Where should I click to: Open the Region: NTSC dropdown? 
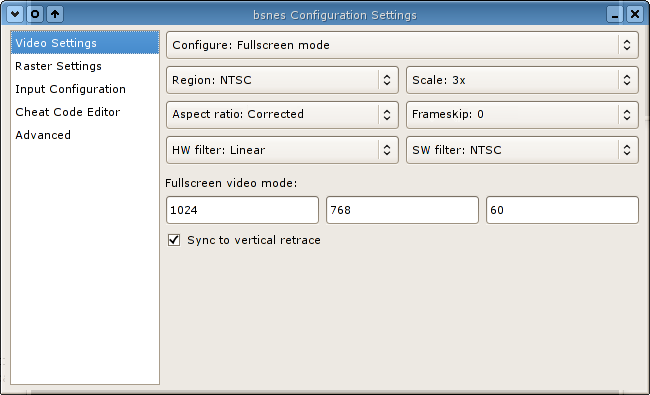282,80
